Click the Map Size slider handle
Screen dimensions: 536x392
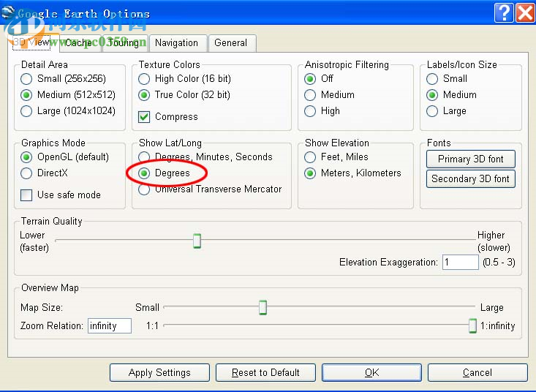[x=263, y=308]
